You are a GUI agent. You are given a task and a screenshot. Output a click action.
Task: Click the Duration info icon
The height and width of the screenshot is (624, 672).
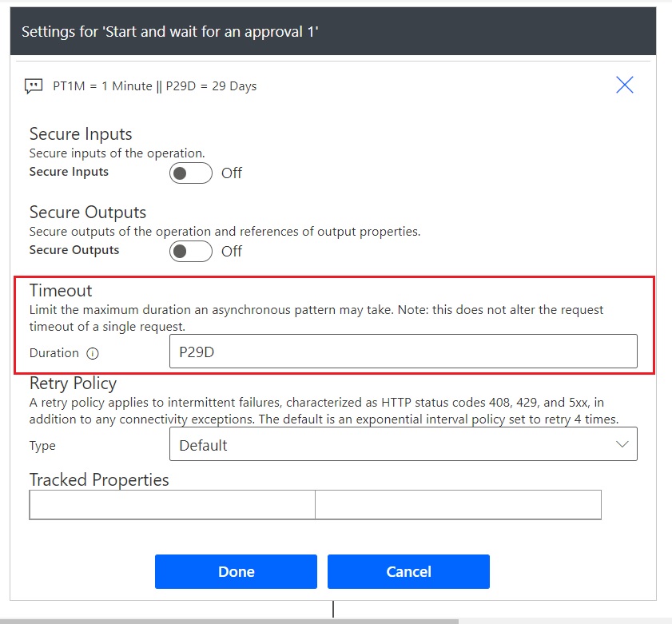click(93, 353)
